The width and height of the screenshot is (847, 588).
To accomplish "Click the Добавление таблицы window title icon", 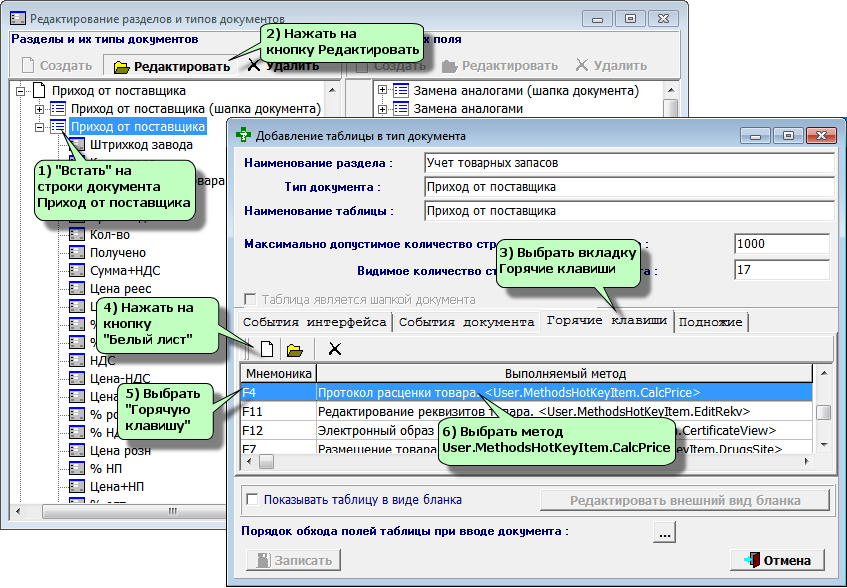I will click(244, 135).
